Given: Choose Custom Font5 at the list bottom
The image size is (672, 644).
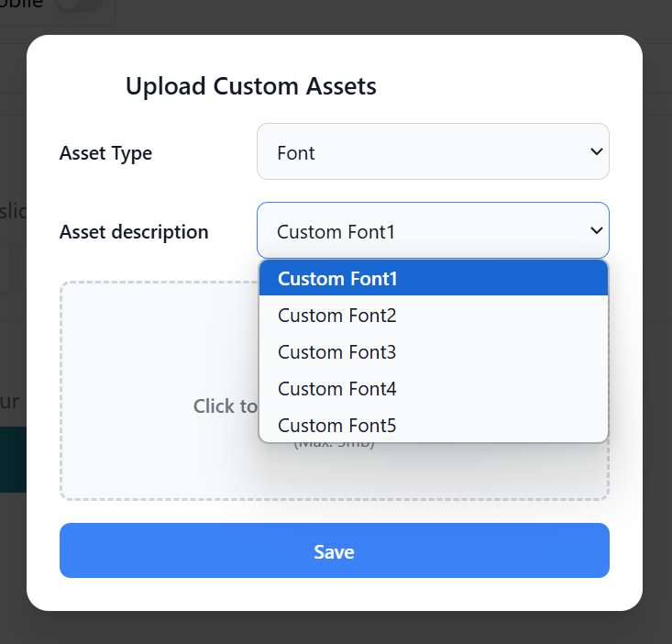Looking at the screenshot, I should pyautogui.click(x=434, y=425).
